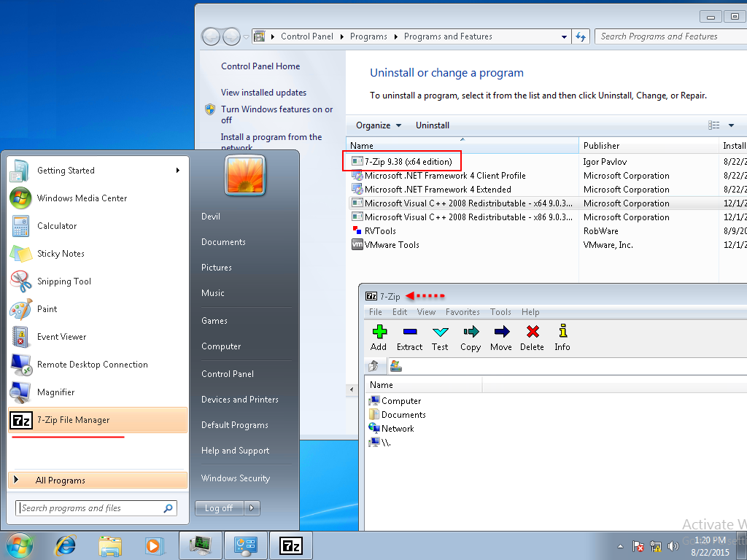Open the Favorites menu in 7-Zip

point(462,311)
